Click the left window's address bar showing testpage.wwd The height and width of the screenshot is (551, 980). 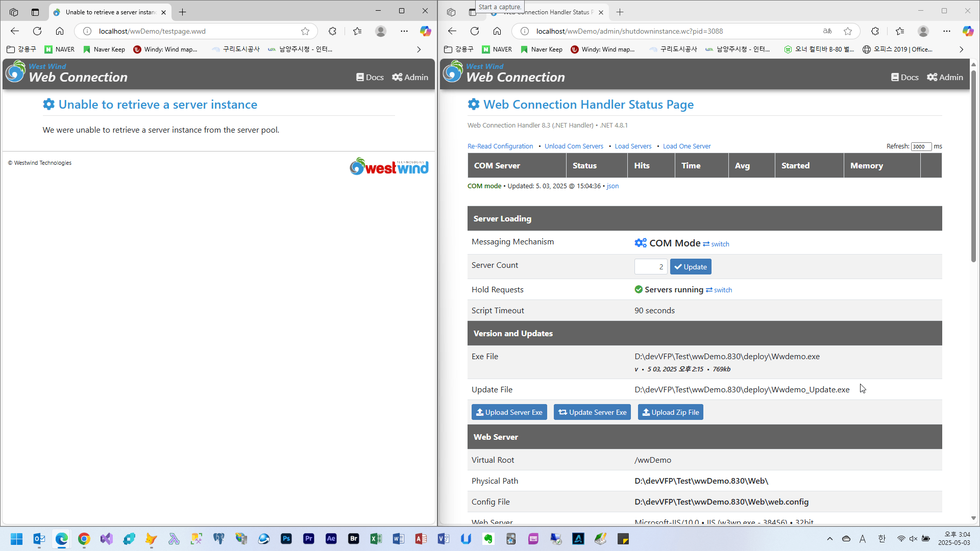click(197, 31)
